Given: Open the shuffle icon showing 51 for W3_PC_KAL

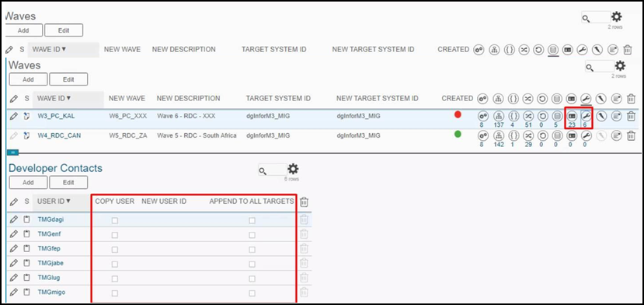Looking at the screenshot, I should (527, 116).
